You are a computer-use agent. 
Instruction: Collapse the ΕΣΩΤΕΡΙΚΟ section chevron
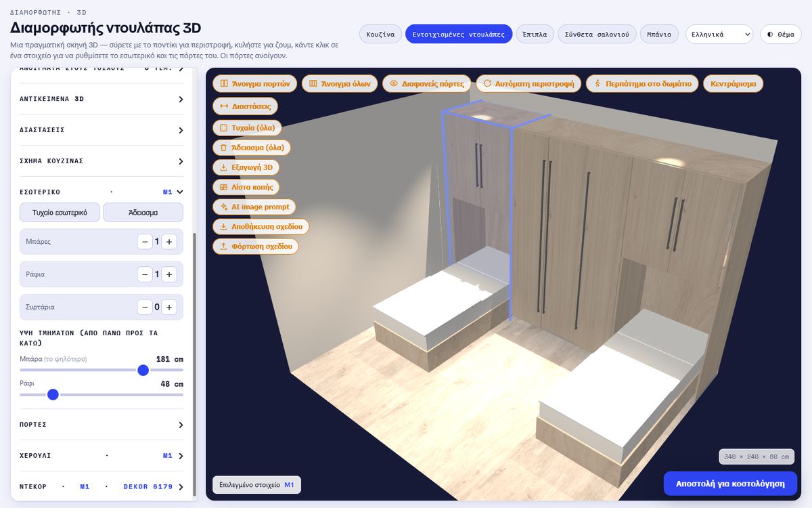[180, 192]
